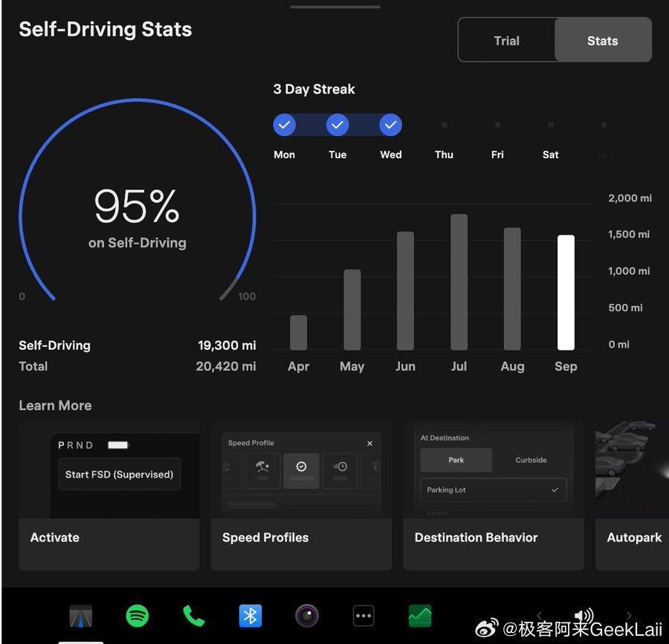This screenshot has height=644, width=669.
Task: Click the 20,420 mi Total value
Action: 226,366
